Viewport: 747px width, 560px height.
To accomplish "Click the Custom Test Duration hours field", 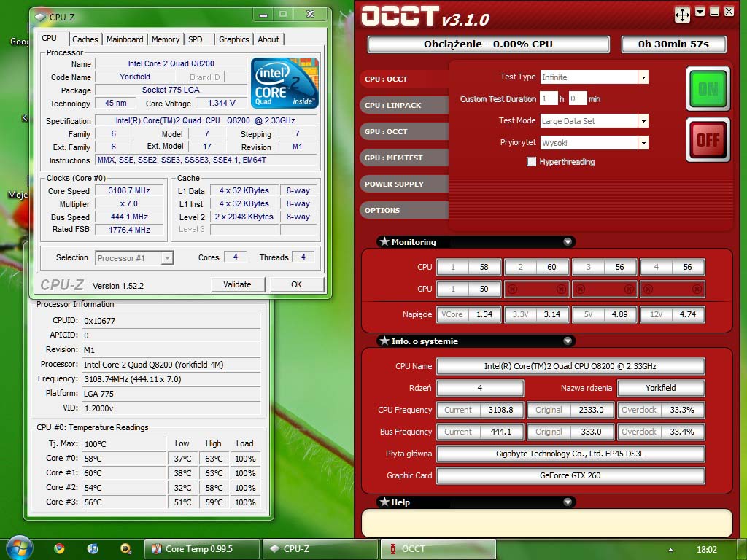I will click(x=549, y=98).
